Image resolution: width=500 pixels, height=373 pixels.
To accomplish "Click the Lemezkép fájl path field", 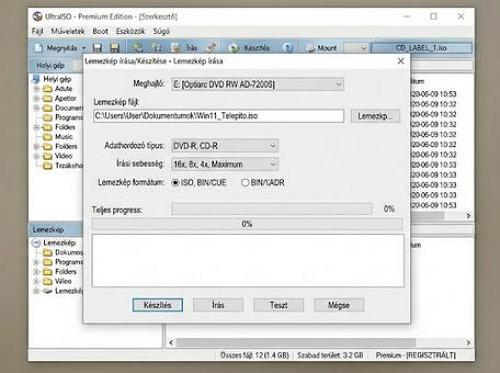I will [x=219, y=116].
